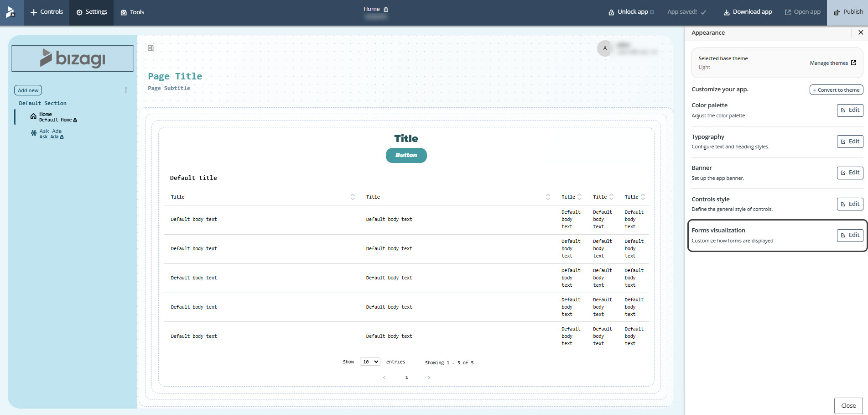Click the Bizagi logo icon in top-left corner
The height and width of the screenshot is (415, 868).
[10, 12]
